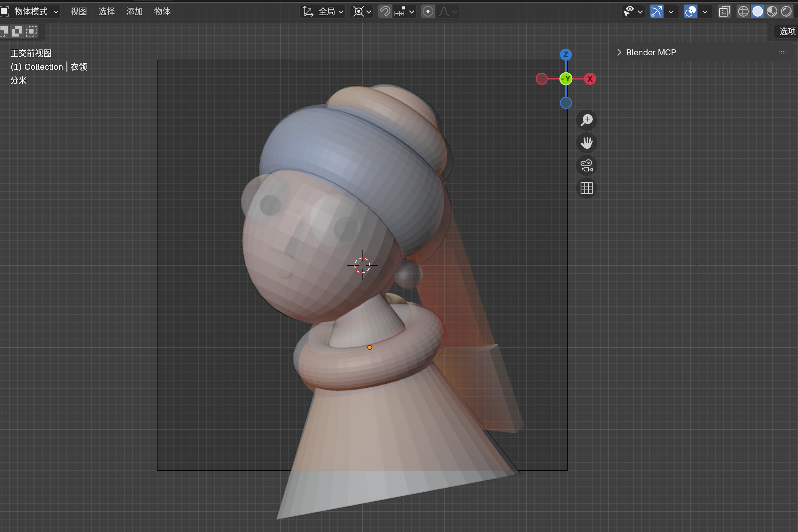Toggle camera view with camera icon
Image resolution: width=798 pixels, height=532 pixels.
(x=586, y=165)
